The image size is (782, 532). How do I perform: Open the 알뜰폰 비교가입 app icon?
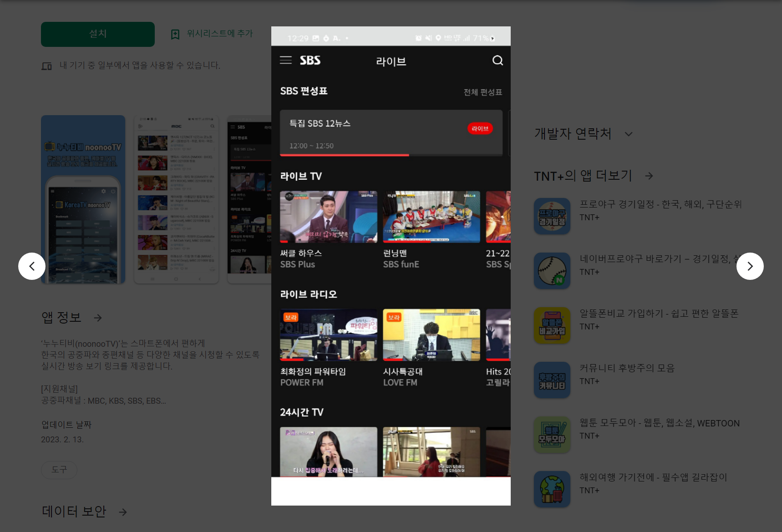click(552, 325)
